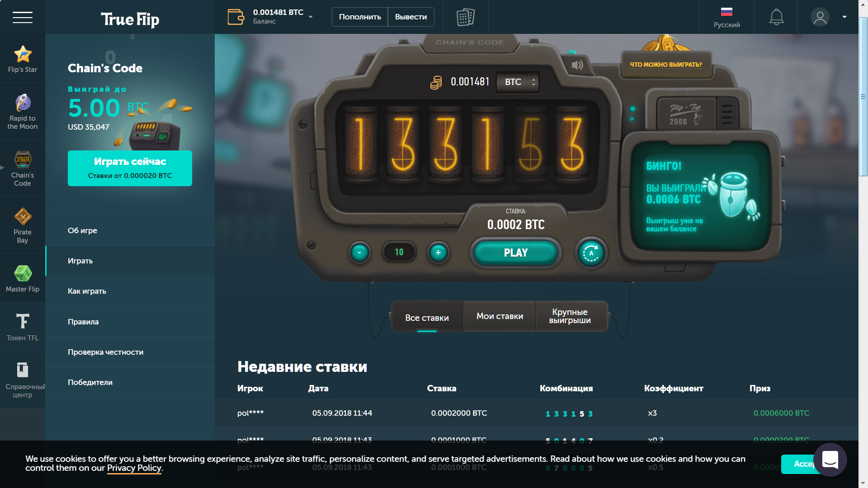The width and height of the screenshot is (868, 488).
Task: Open Об игре menu item
Action: [x=130, y=230]
